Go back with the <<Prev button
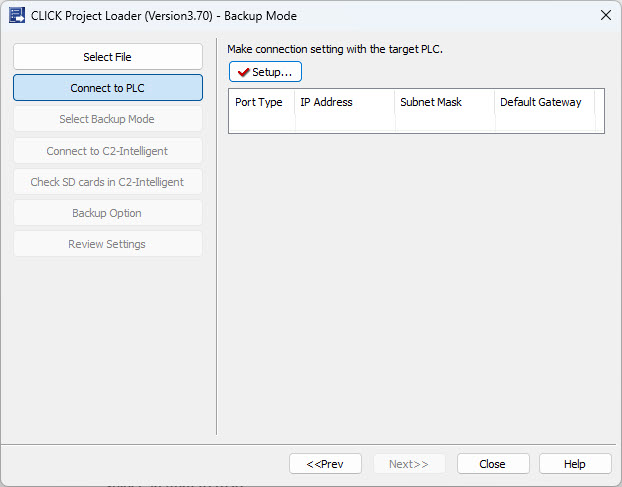The image size is (622, 487). (x=325, y=464)
